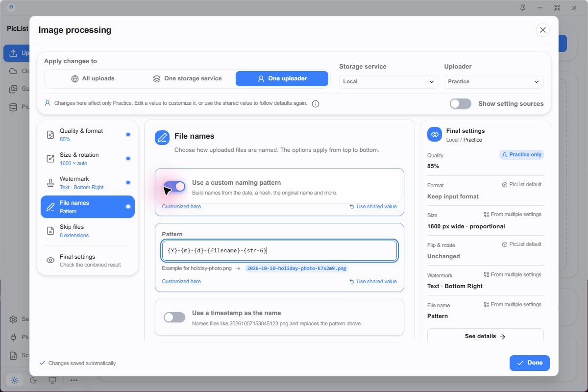Click the gallery image icon in PicList sidebar

pyautogui.click(x=13, y=89)
